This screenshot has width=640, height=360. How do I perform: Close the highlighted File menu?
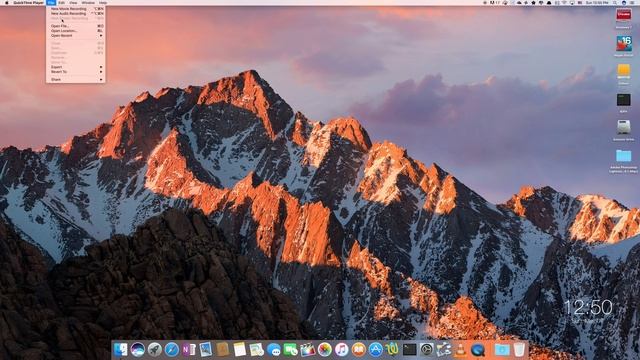click(x=51, y=2)
